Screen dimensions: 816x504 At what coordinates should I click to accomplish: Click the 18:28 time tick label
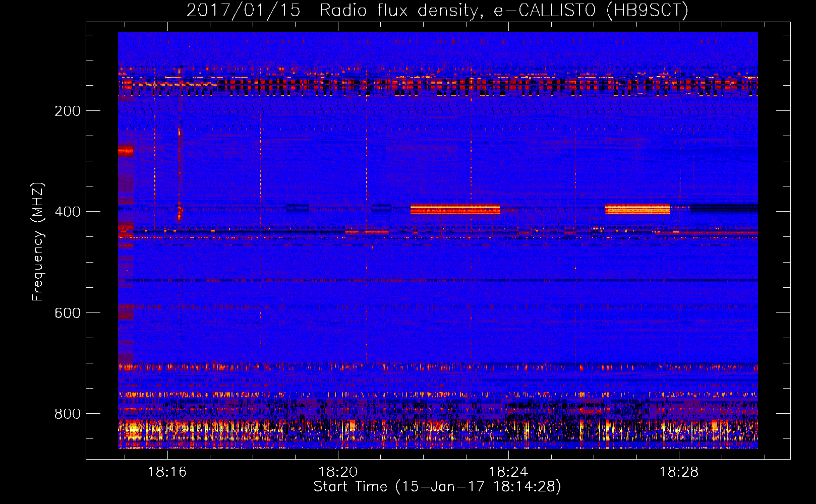coord(679,472)
